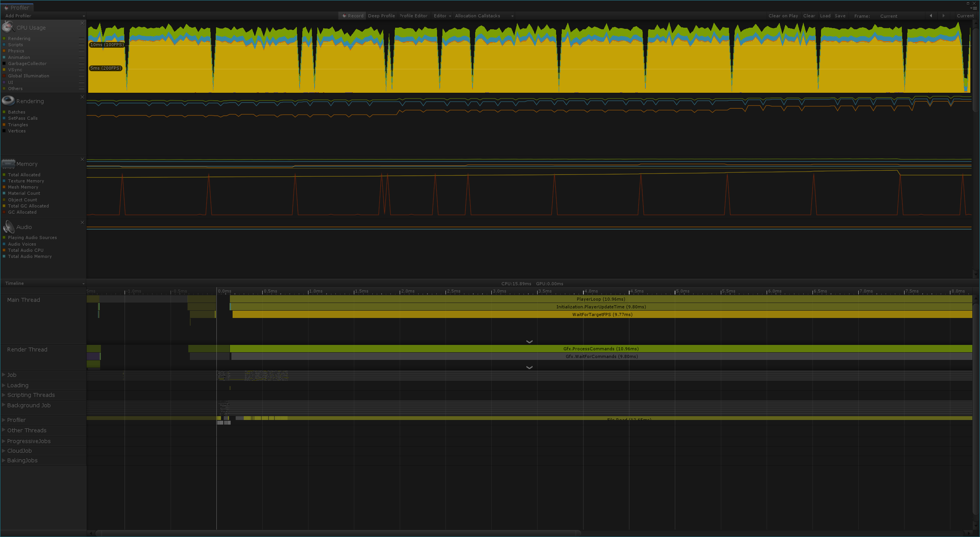Click the Rendering module icon
This screenshot has width=980, height=537.
(x=8, y=101)
